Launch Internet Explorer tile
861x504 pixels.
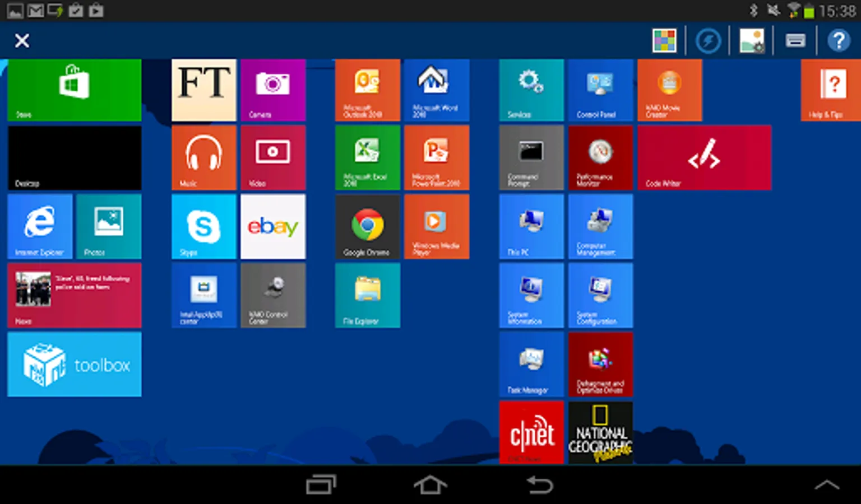point(40,226)
